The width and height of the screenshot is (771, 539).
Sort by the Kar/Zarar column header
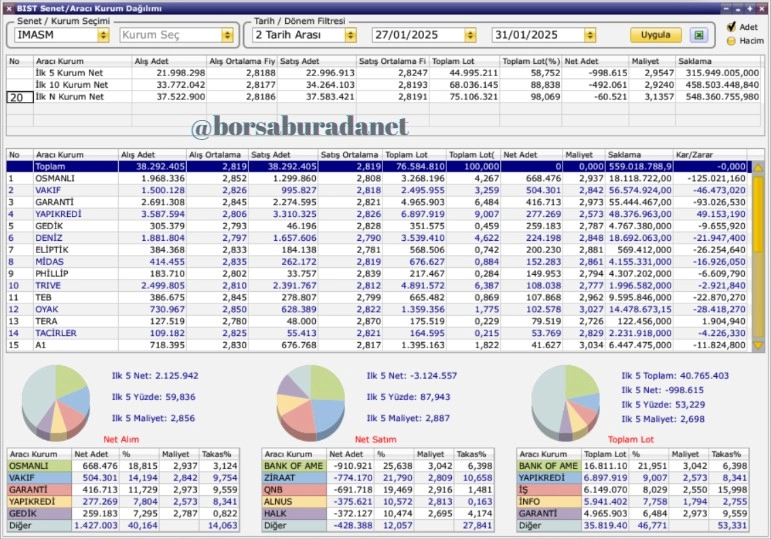click(710, 155)
